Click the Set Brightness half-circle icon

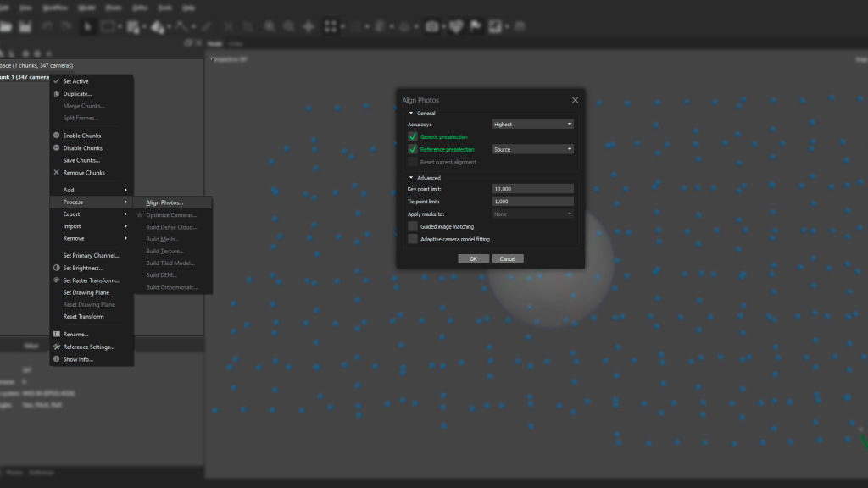[x=56, y=268]
